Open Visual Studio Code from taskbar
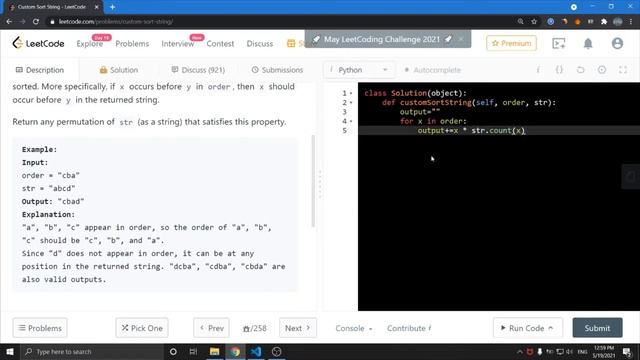Image resolution: width=640 pixels, height=360 pixels. click(256, 351)
